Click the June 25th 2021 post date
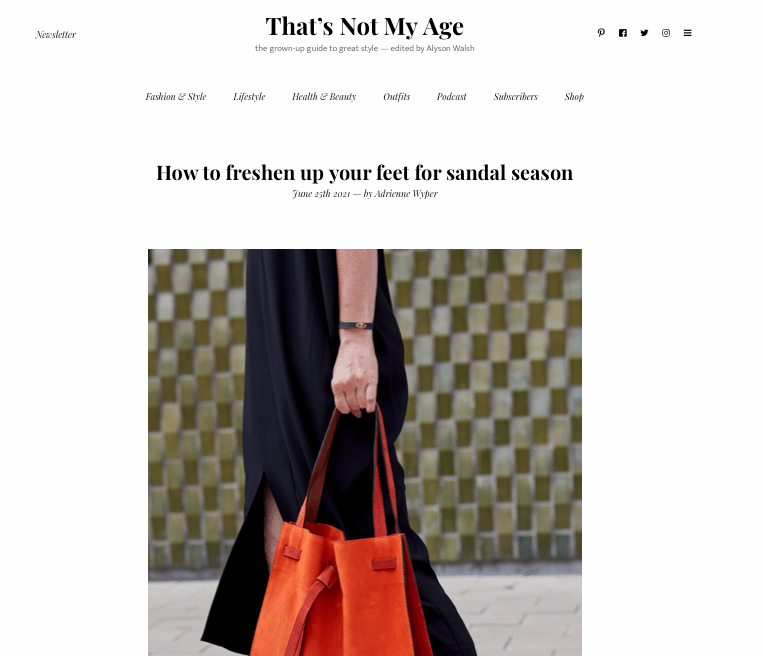The image size is (763, 656). (321, 193)
